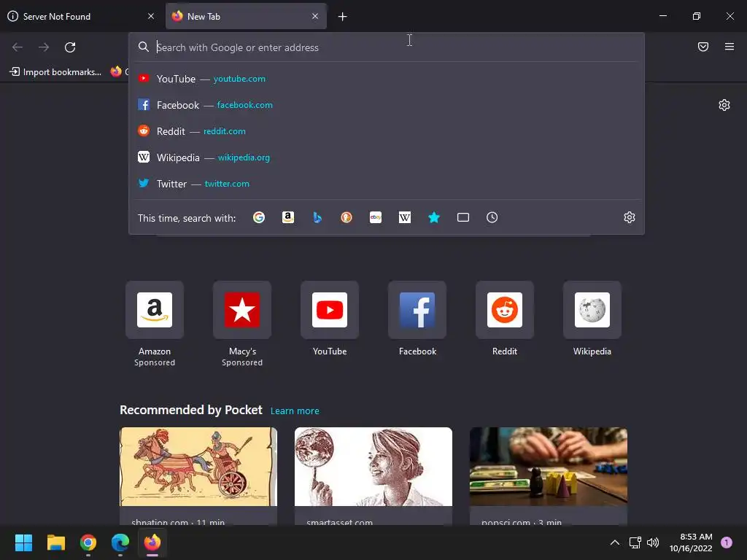Image resolution: width=747 pixels, height=560 pixels.
Task: Open smartasset.com Pocket article card
Action: [x=373, y=476]
